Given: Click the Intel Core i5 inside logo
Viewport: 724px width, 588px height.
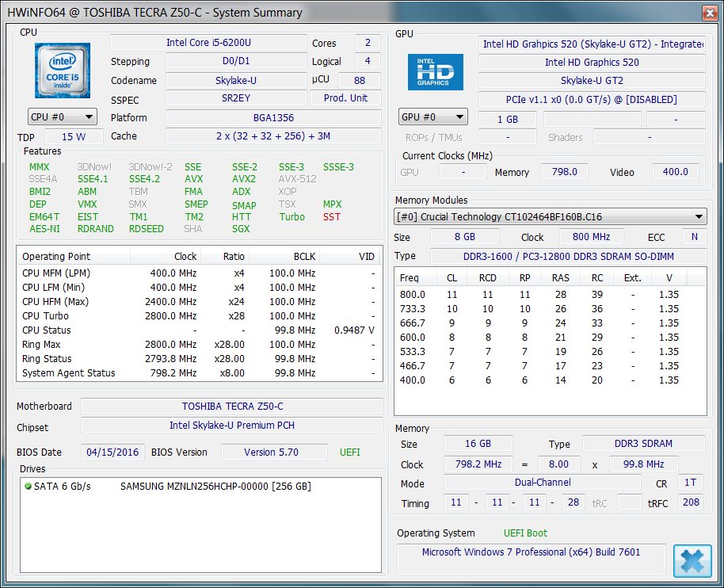Looking at the screenshot, I should click(x=63, y=71).
